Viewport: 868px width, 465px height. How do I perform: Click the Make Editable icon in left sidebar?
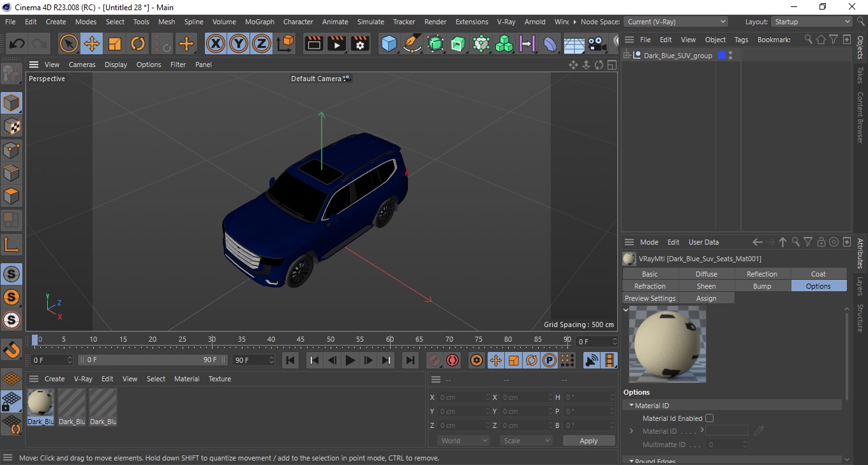(11, 74)
